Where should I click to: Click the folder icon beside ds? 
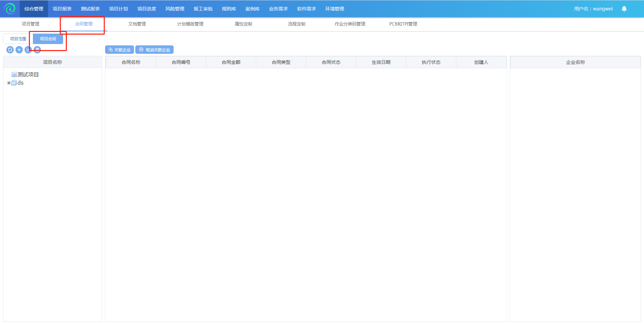tap(14, 83)
